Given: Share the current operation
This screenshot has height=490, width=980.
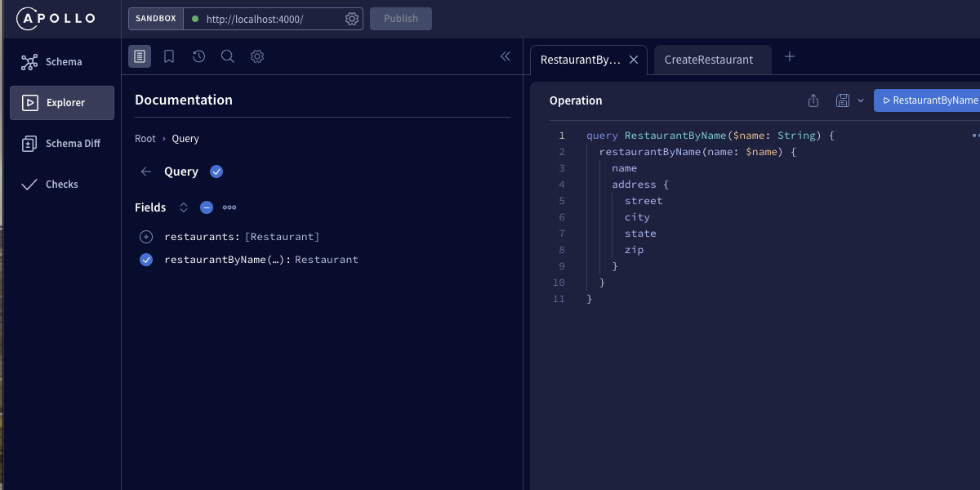Looking at the screenshot, I should 813,100.
